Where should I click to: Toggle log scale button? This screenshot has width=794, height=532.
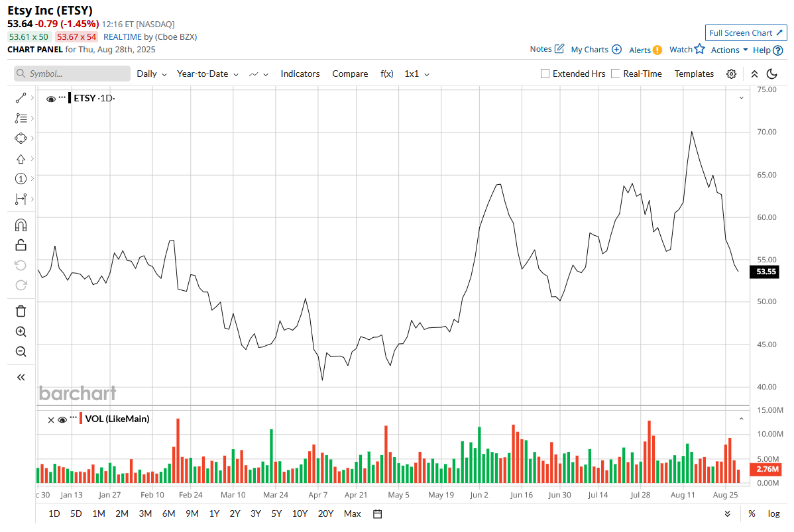773,513
